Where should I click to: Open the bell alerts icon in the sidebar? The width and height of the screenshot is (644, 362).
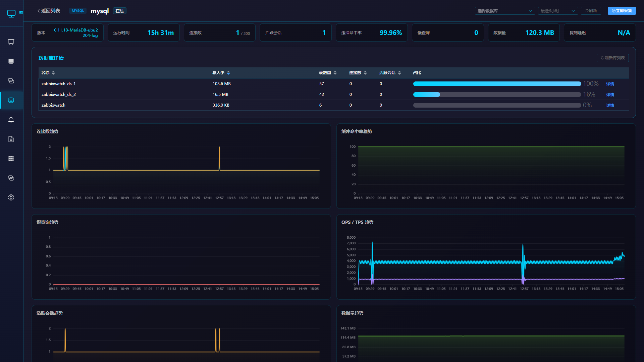(11, 120)
